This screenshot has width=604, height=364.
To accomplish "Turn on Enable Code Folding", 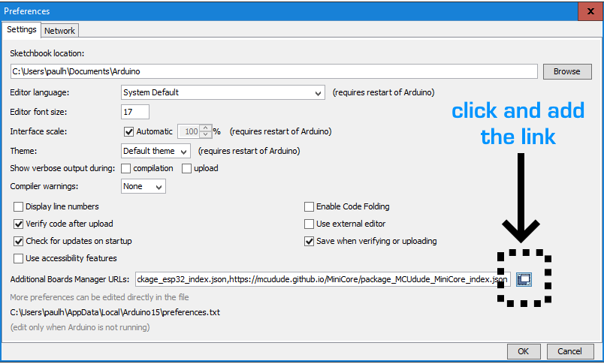I will pyautogui.click(x=309, y=206).
